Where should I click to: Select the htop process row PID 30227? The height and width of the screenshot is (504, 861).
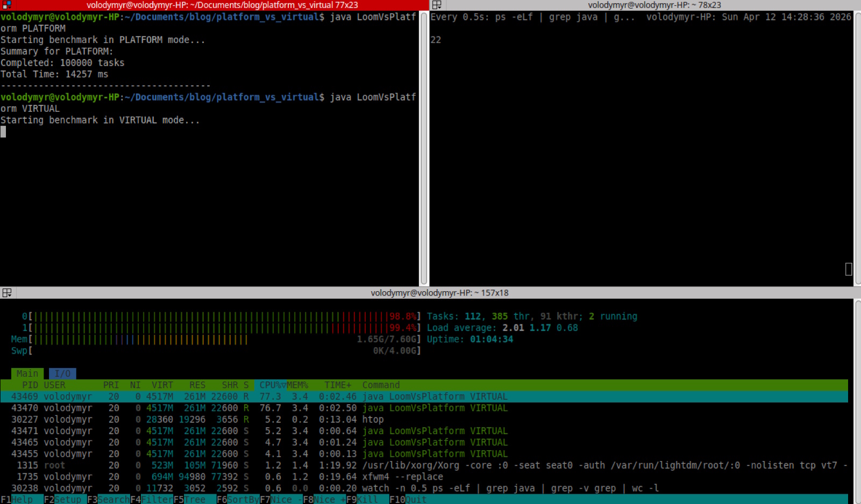[x=424, y=420]
